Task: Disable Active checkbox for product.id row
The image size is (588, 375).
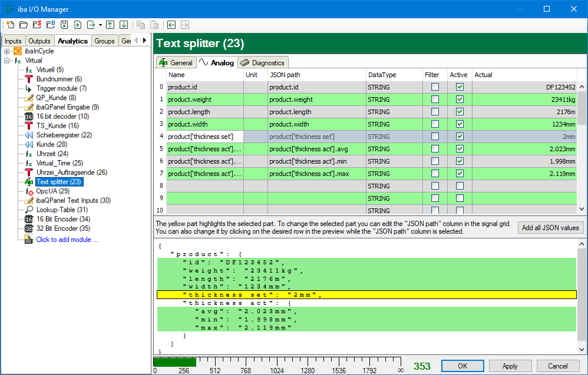Action: [460, 87]
